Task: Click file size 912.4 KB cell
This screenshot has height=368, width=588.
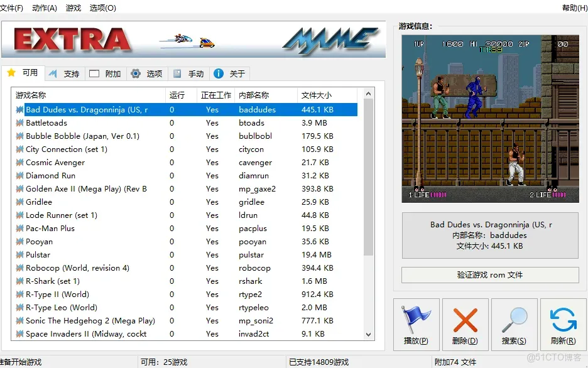Action: (317, 294)
